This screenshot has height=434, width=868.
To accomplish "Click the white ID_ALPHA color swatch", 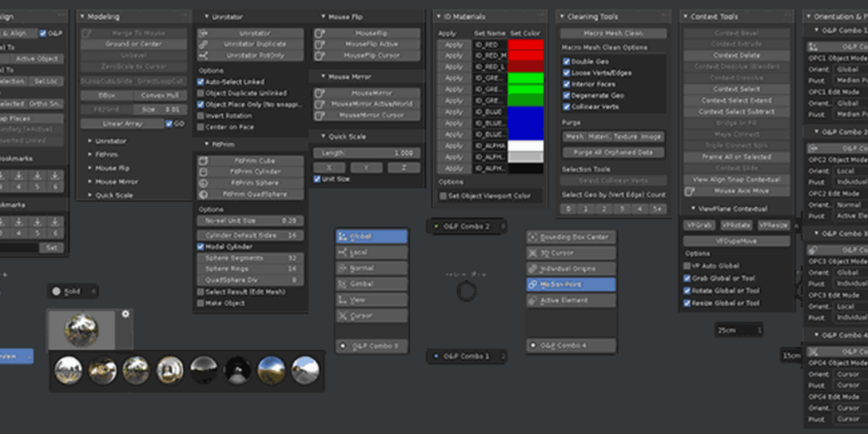I will click(526, 146).
